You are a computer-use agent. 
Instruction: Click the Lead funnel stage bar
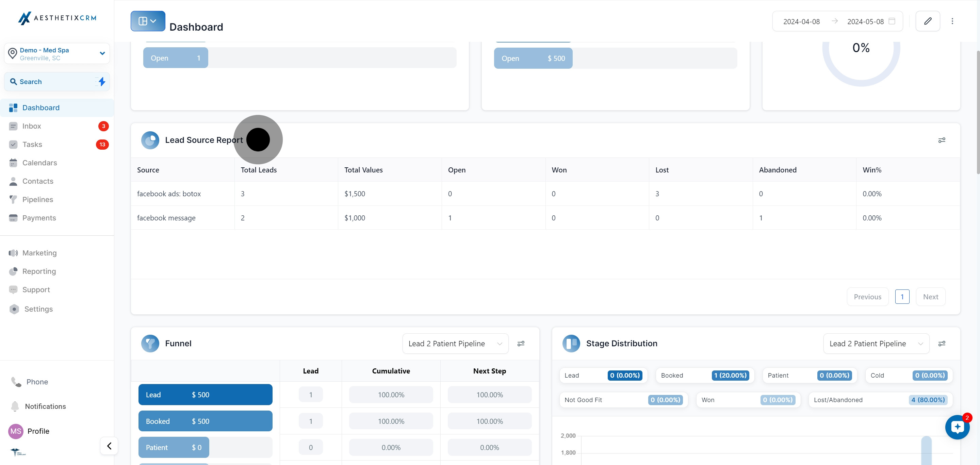pos(205,395)
